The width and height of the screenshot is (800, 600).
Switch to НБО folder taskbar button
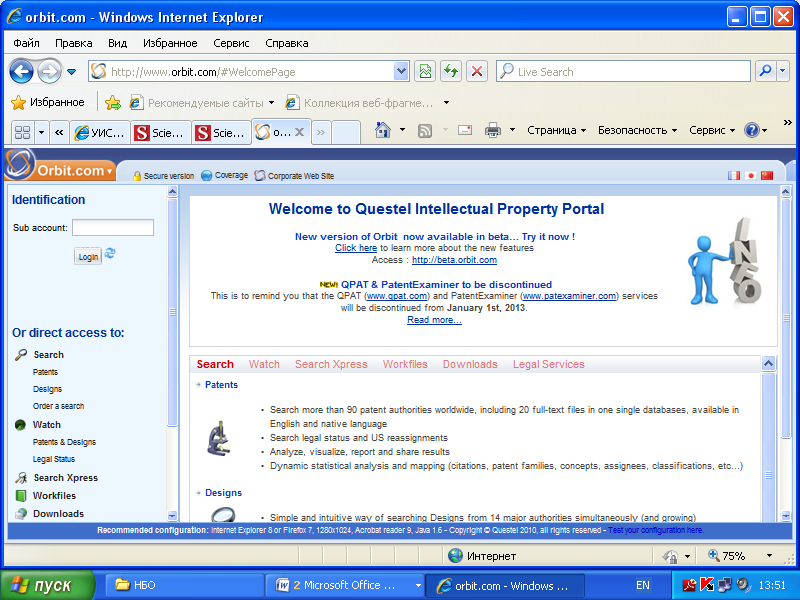tap(185, 585)
